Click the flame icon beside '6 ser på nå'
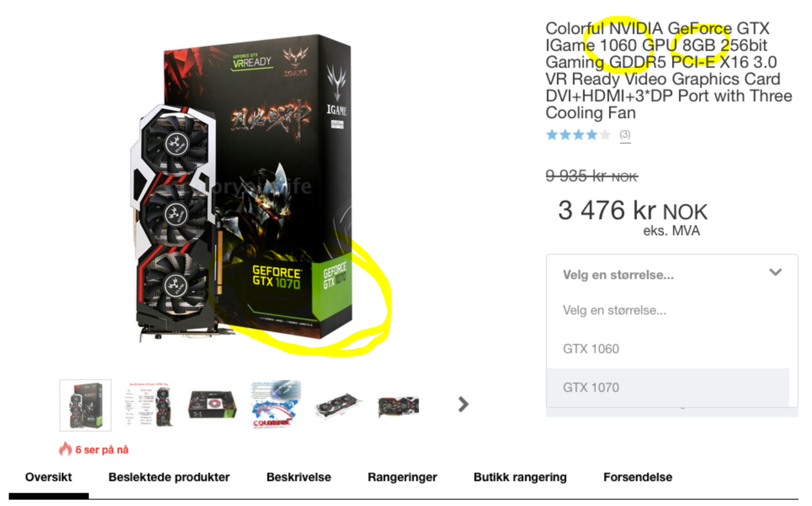812x506 pixels. 65,449
